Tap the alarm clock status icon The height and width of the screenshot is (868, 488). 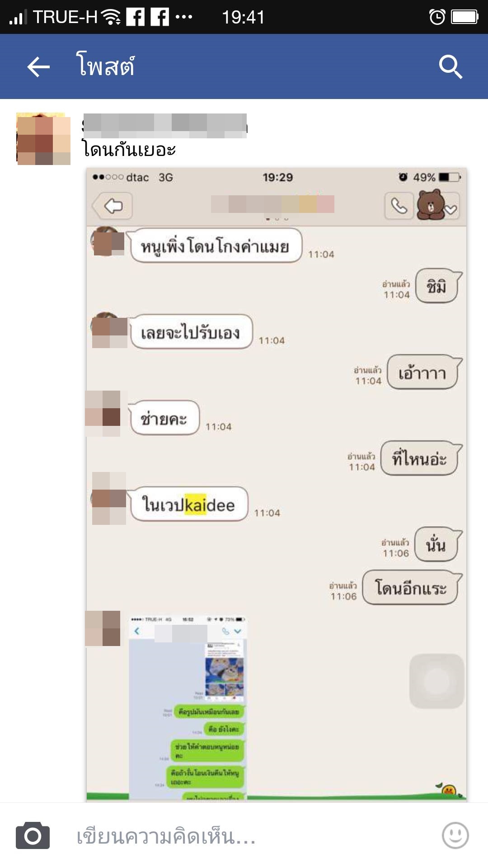pyautogui.click(x=437, y=17)
